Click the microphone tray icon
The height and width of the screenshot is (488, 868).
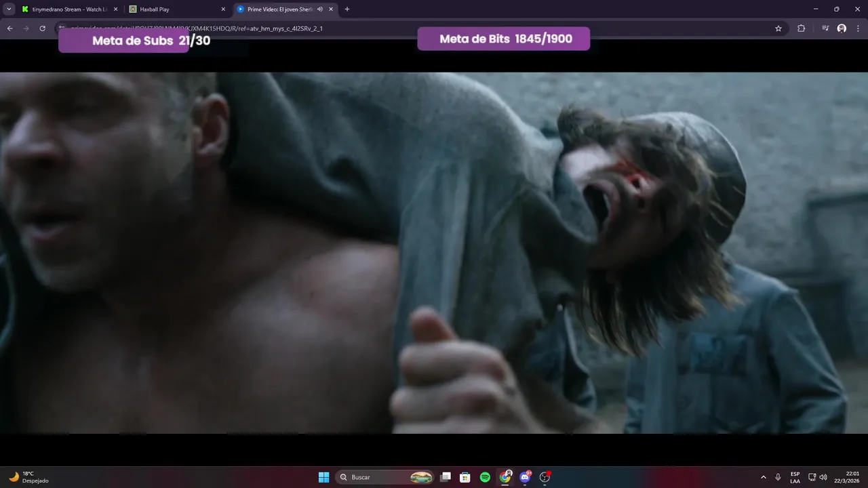(778, 477)
